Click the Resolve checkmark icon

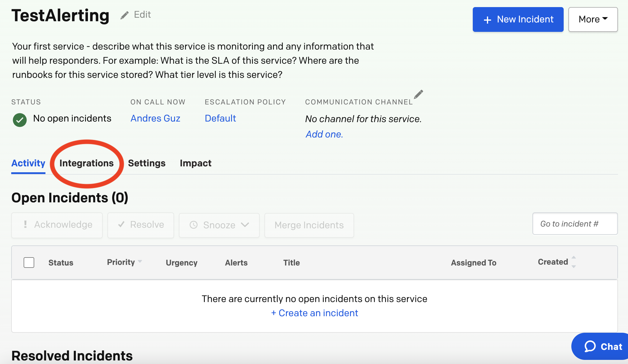(x=121, y=224)
